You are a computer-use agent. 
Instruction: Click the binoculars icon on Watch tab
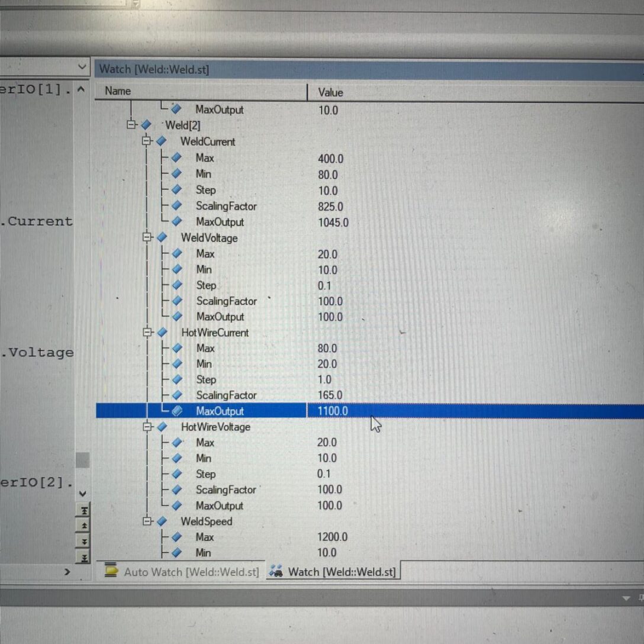276,571
